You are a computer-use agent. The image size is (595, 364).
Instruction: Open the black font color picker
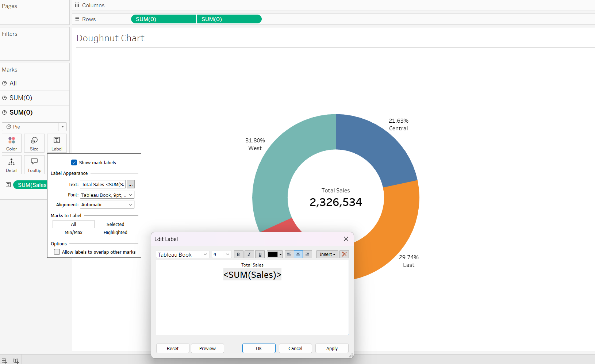275,254
